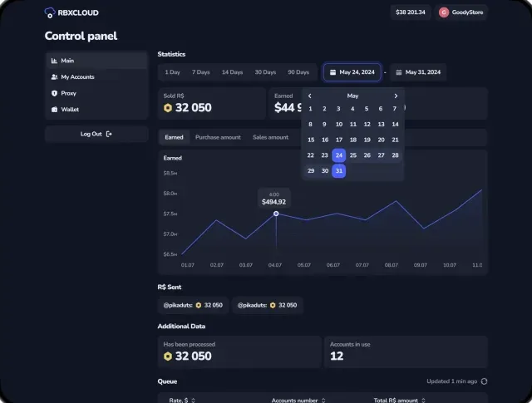Click the 08.07 axis label

click(x=392, y=265)
